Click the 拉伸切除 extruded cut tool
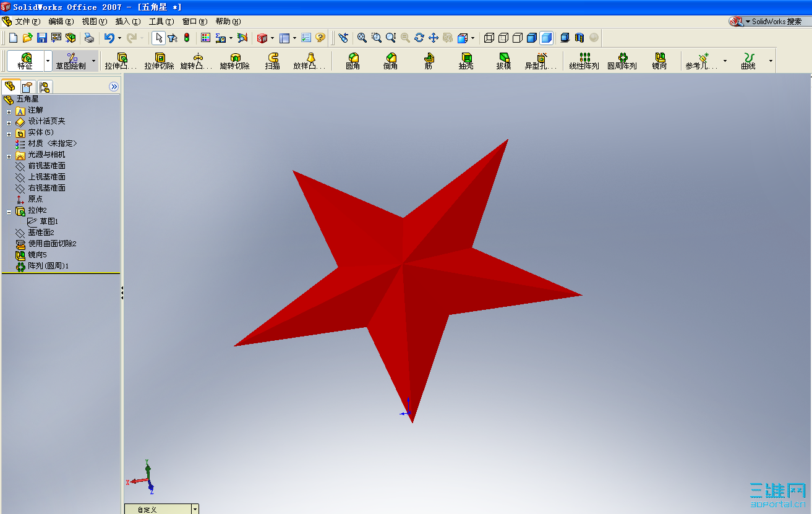This screenshot has width=812, height=514. click(160, 61)
